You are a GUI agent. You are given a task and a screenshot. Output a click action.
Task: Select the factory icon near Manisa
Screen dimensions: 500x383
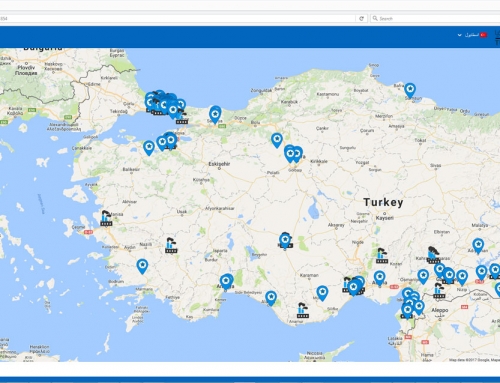(106, 219)
